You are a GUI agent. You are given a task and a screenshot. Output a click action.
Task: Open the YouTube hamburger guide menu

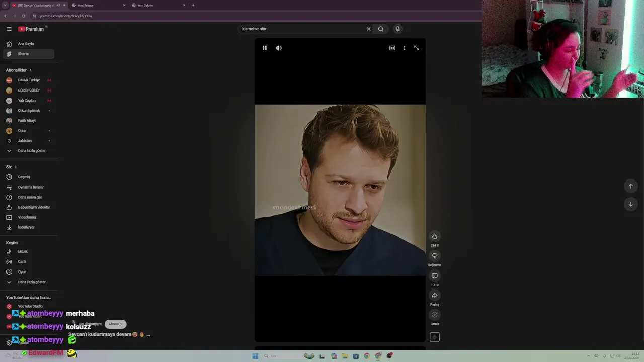pyautogui.click(x=9, y=29)
